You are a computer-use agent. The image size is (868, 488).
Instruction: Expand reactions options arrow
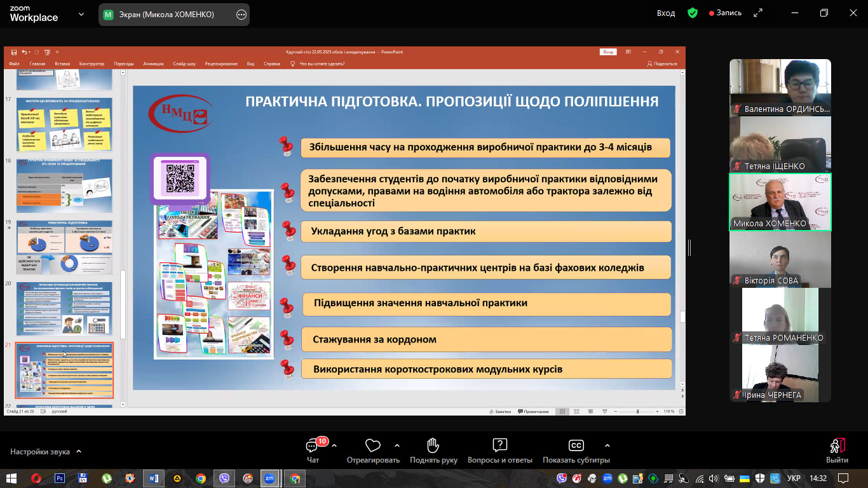pos(397,445)
